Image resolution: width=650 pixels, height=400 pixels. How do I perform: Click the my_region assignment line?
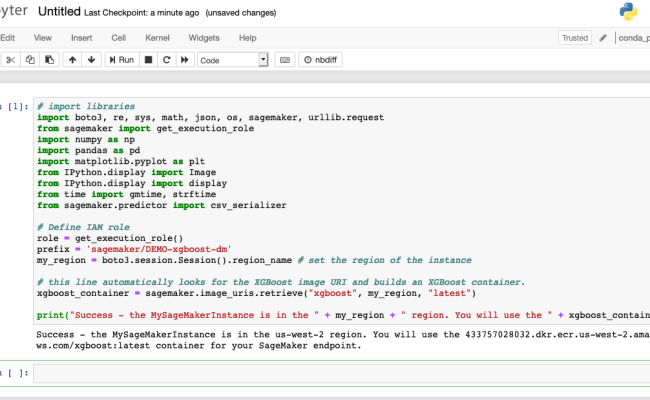pyautogui.click(x=254, y=260)
